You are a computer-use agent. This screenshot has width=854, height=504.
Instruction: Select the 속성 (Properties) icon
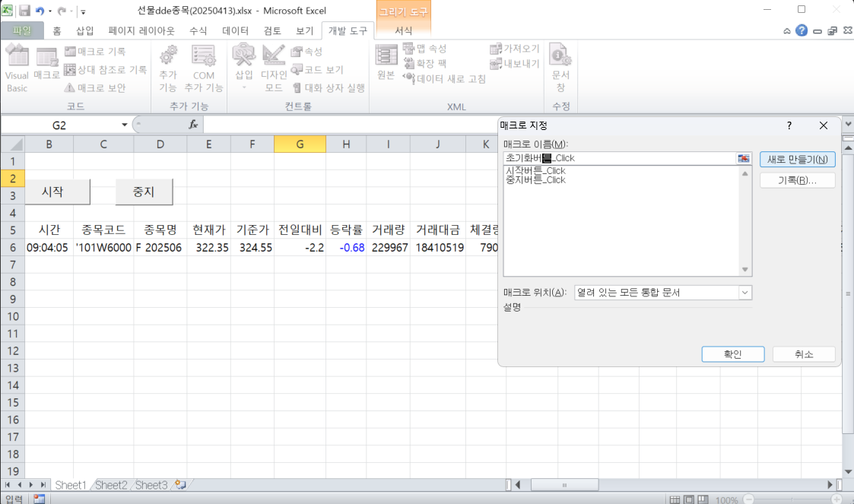coord(308,52)
